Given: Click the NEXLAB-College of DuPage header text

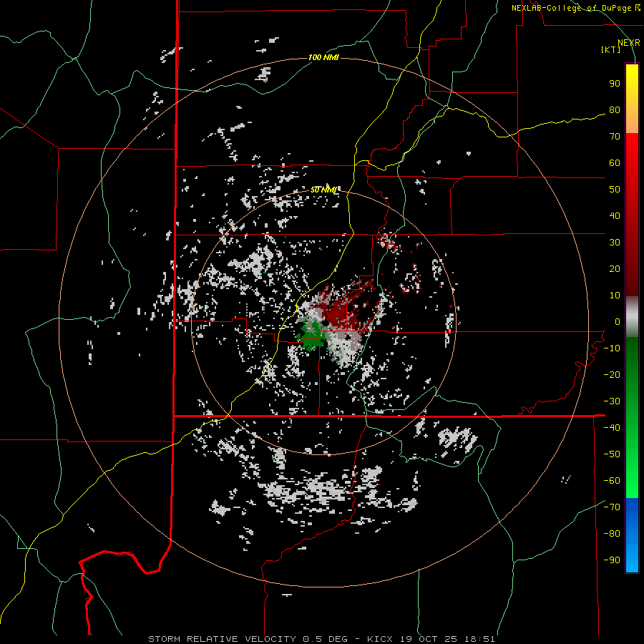Looking at the screenshot, I should tap(571, 8).
